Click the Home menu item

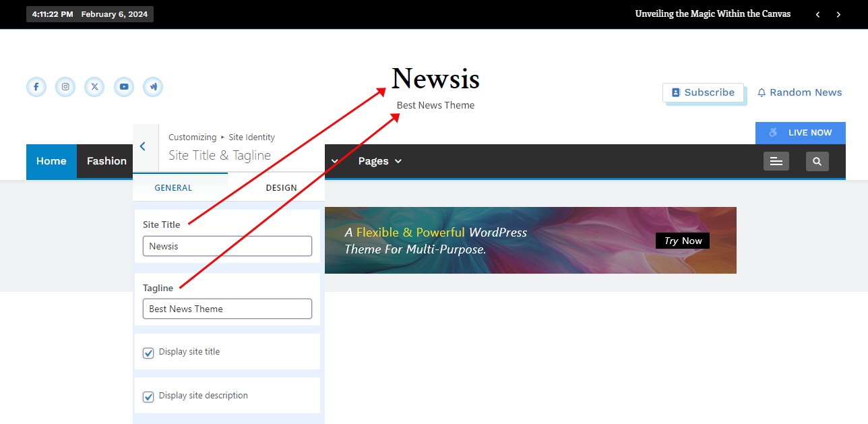(51, 161)
